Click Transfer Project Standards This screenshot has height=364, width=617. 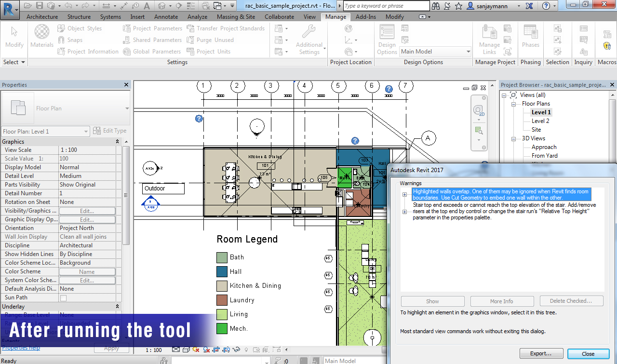click(x=226, y=28)
